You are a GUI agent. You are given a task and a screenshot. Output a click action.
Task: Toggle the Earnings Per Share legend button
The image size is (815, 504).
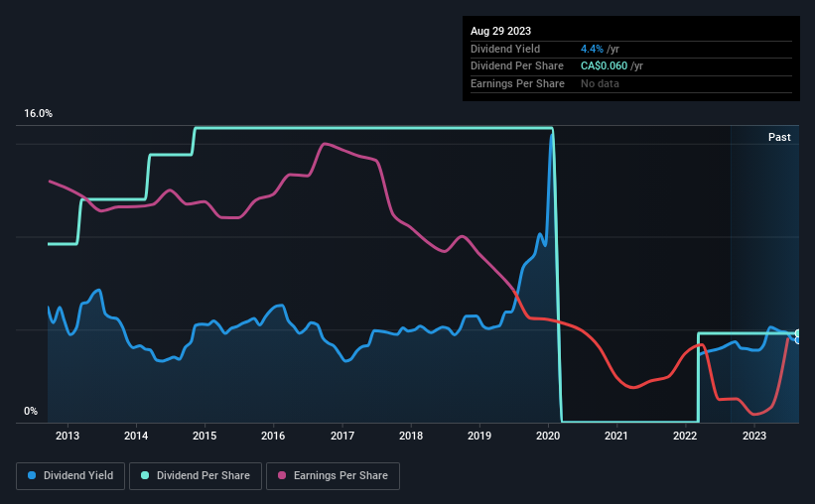pyautogui.click(x=333, y=476)
